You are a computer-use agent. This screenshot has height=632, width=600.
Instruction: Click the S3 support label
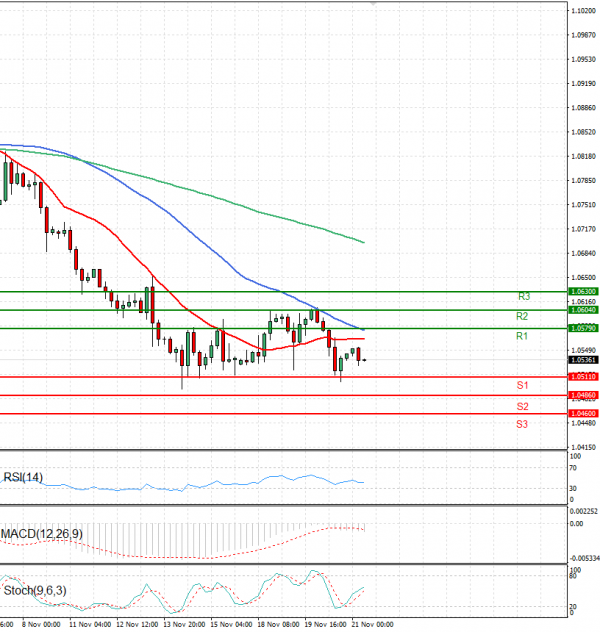click(x=522, y=424)
